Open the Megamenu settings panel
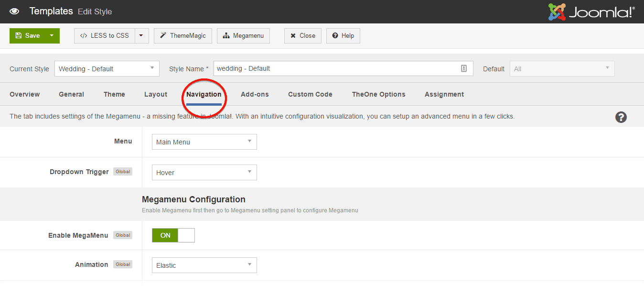The image size is (644, 286). pyautogui.click(x=243, y=35)
